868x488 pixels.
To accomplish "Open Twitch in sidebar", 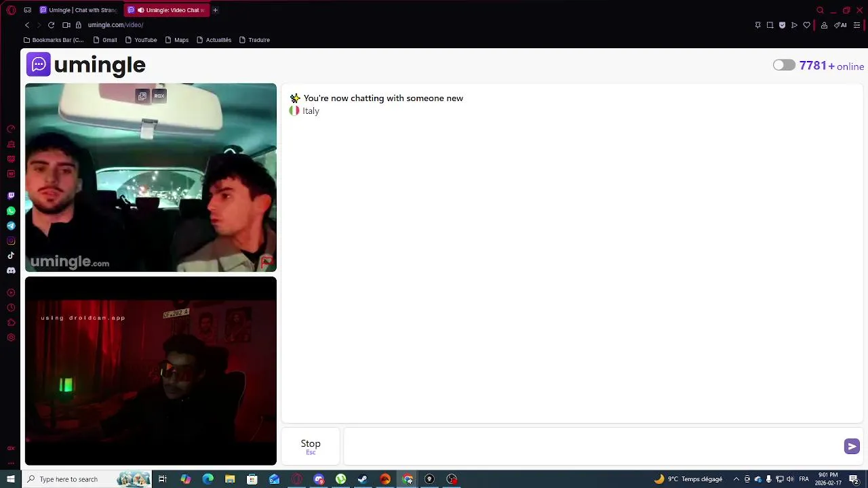I will [x=11, y=196].
